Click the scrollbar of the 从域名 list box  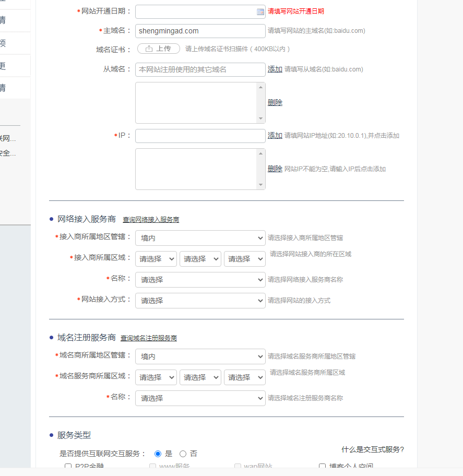coord(261,102)
